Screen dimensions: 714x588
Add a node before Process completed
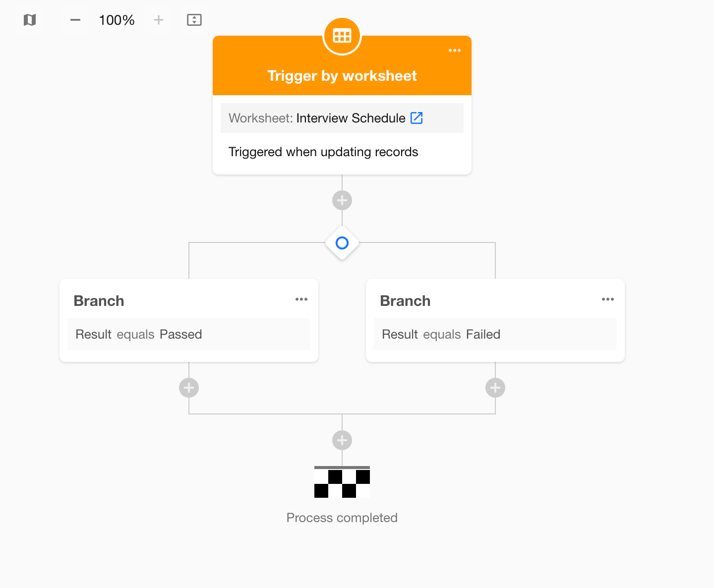click(342, 440)
